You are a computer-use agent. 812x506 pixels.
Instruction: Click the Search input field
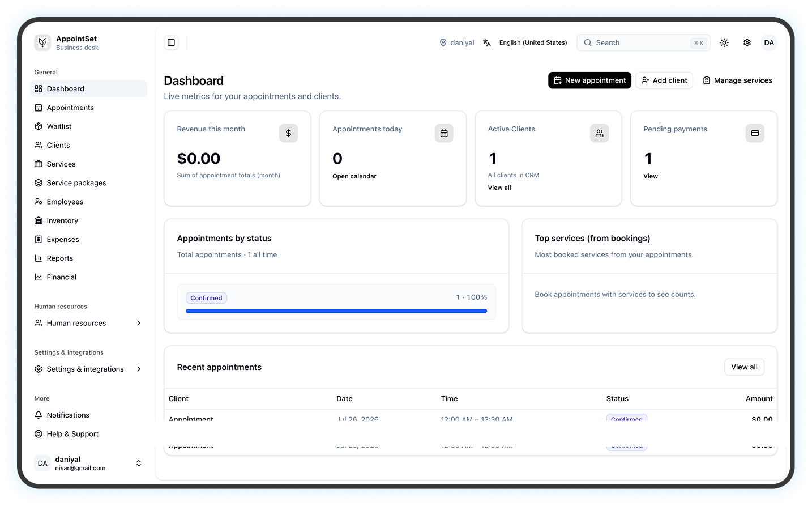643,42
